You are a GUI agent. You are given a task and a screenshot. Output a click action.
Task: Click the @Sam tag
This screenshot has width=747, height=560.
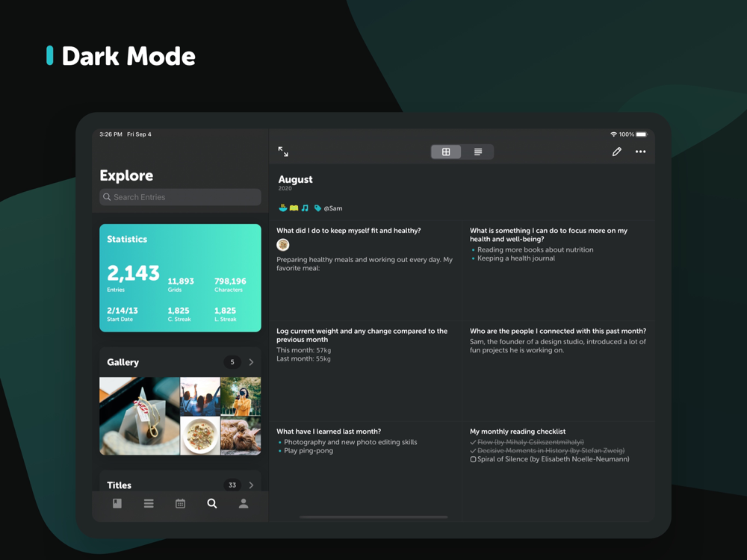coord(333,208)
